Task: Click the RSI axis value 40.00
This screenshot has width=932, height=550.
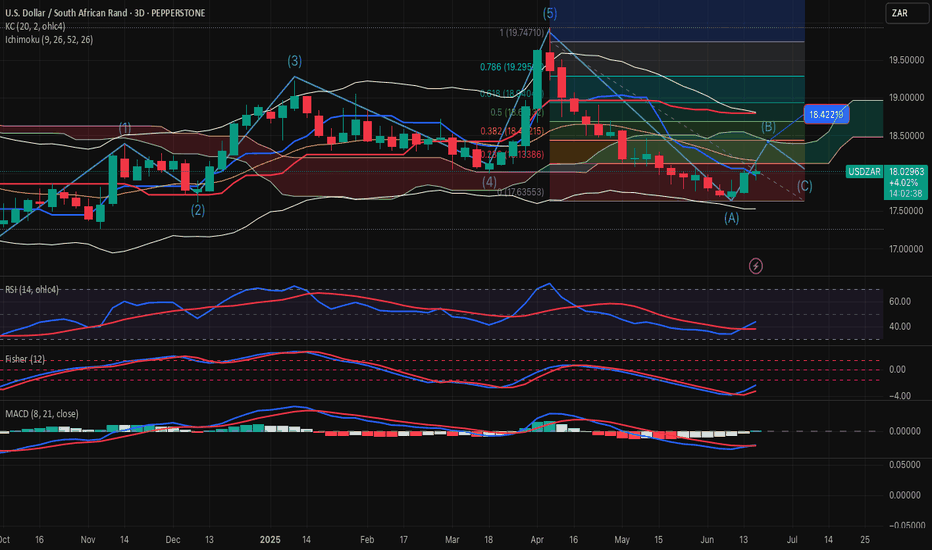Action: (x=900, y=326)
